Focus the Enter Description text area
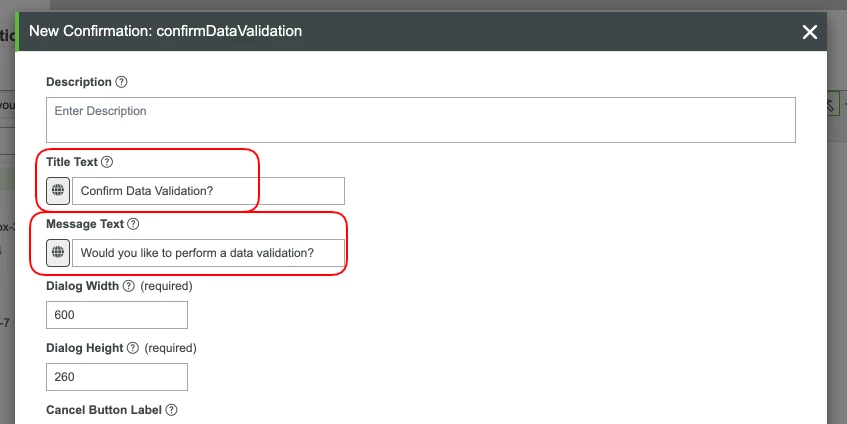847x424 pixels. click(x=420, y=120)
